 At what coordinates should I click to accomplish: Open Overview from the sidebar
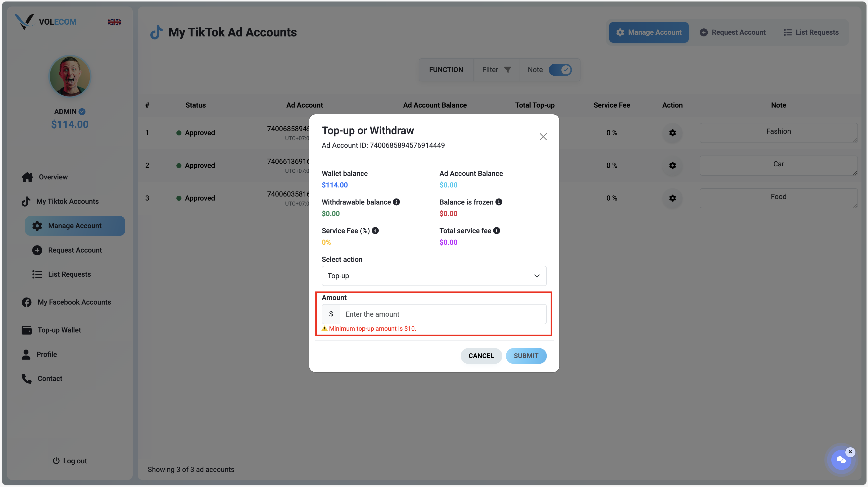coord(53,177)
